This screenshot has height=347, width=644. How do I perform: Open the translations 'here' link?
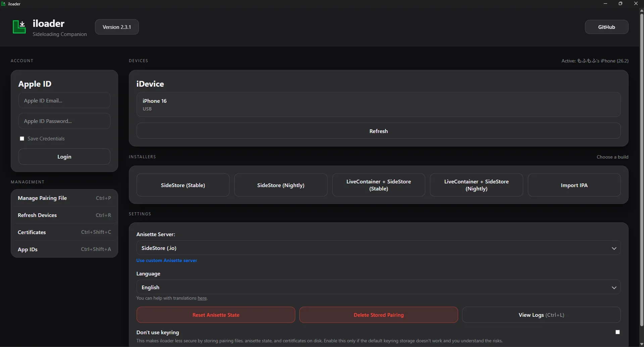(202, 298)
